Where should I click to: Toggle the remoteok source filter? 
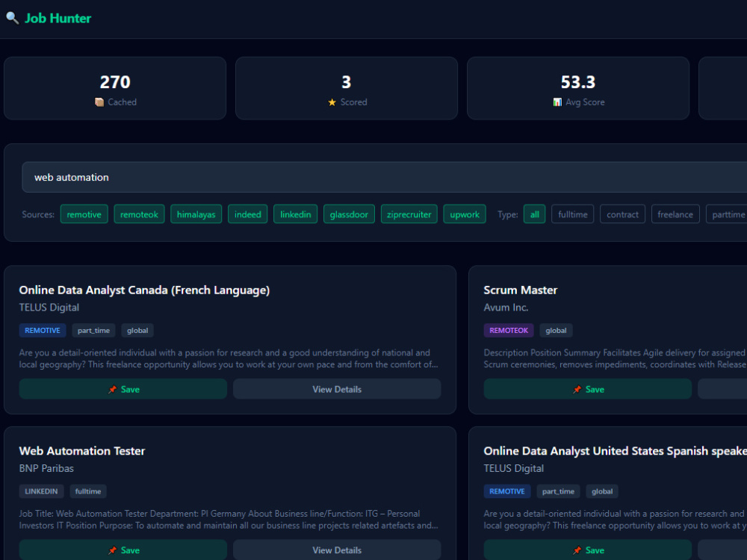[139, 214]
